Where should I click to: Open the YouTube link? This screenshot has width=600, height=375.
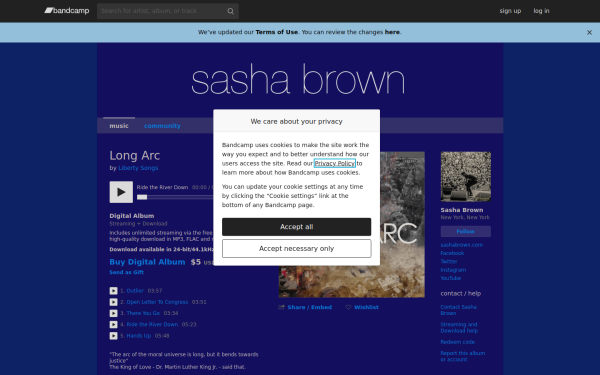click(451, 278)
